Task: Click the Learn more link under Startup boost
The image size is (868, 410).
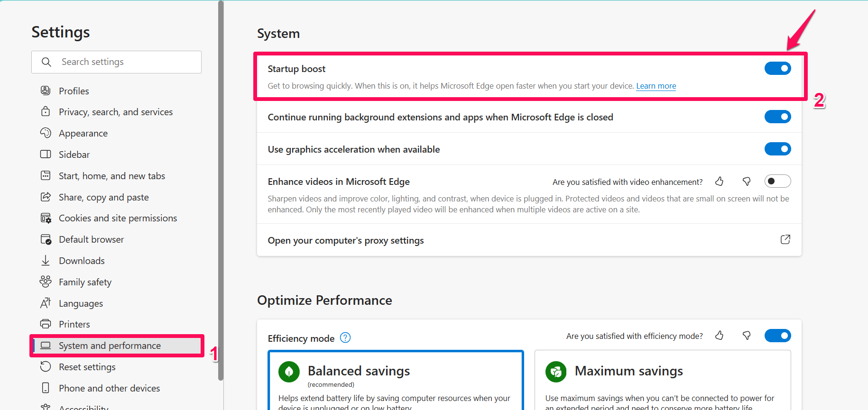Action: click(656, 86)
